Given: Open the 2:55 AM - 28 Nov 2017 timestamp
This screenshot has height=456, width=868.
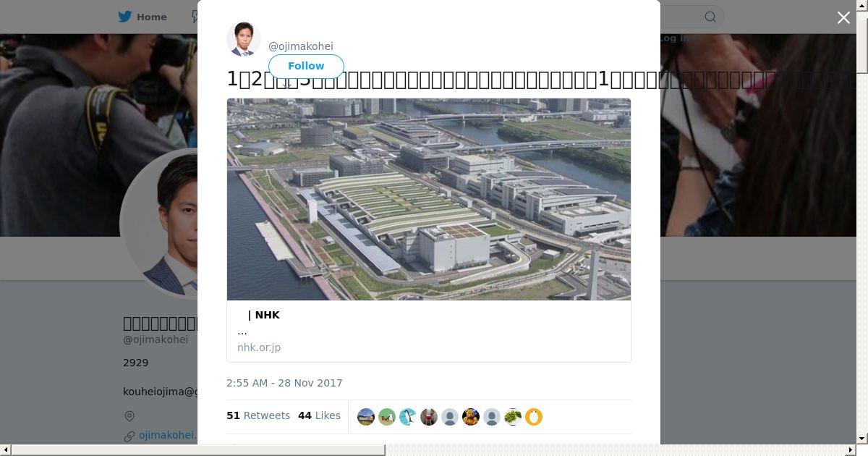Looking at the screenshot, I should [284, 383].
